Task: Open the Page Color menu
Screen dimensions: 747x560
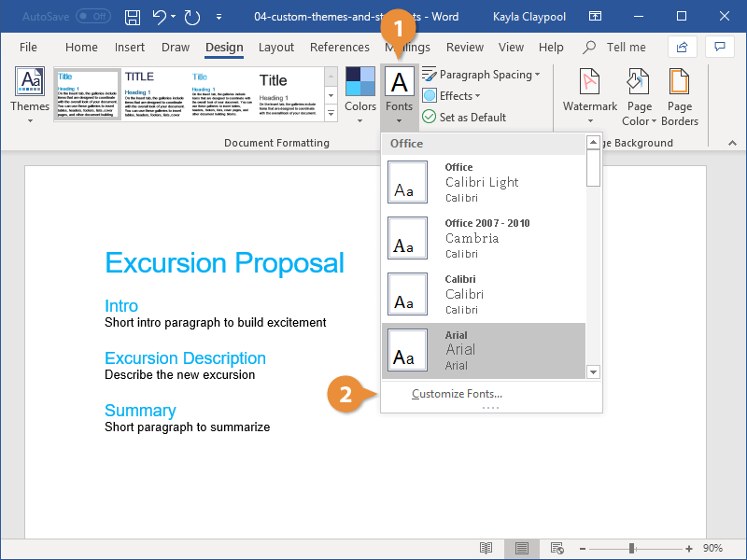Action: (639, 97)
